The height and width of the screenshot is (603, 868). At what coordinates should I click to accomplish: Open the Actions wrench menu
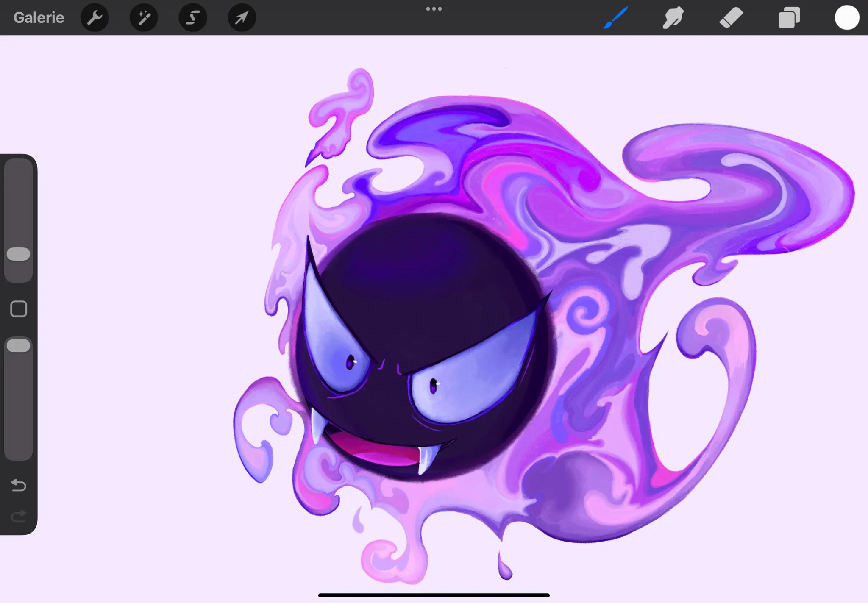click(x=95, y=17)
